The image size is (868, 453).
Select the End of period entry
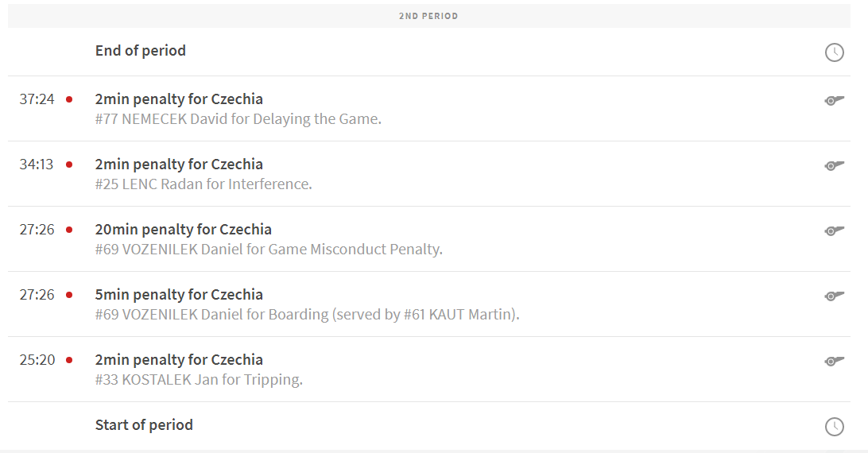click(141, 51)
